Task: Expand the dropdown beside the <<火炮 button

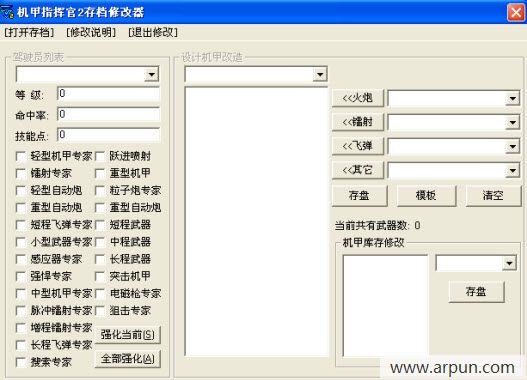Action: (x=513, y=98)
